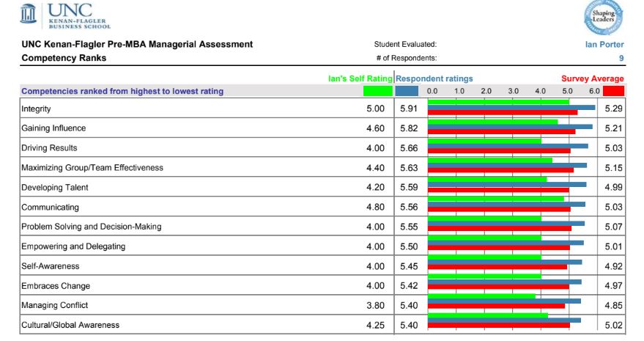Click Empowering and Delegating survey average 5.01

614,246
